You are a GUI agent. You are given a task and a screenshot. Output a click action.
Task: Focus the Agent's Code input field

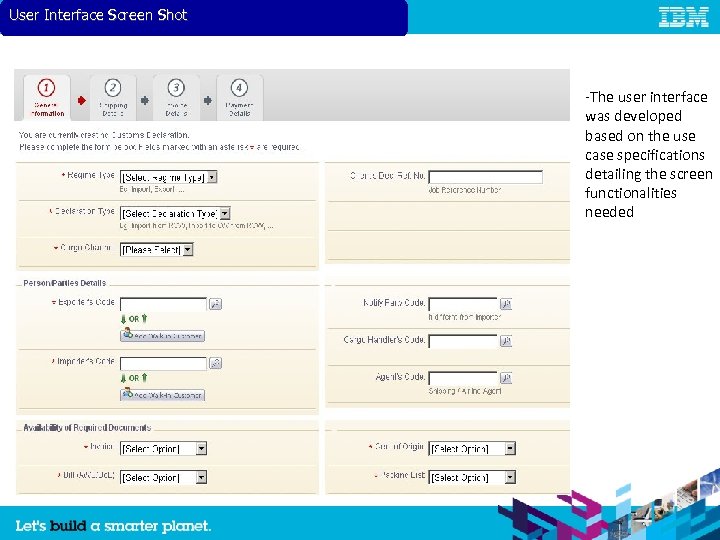(x=463, y=377)
